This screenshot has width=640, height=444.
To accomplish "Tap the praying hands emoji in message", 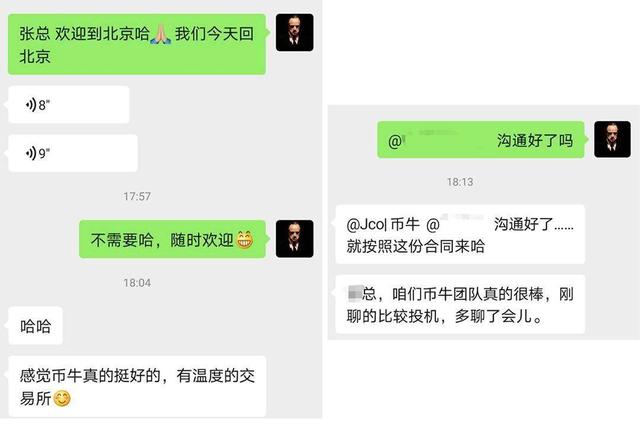I will click(160, 34).
